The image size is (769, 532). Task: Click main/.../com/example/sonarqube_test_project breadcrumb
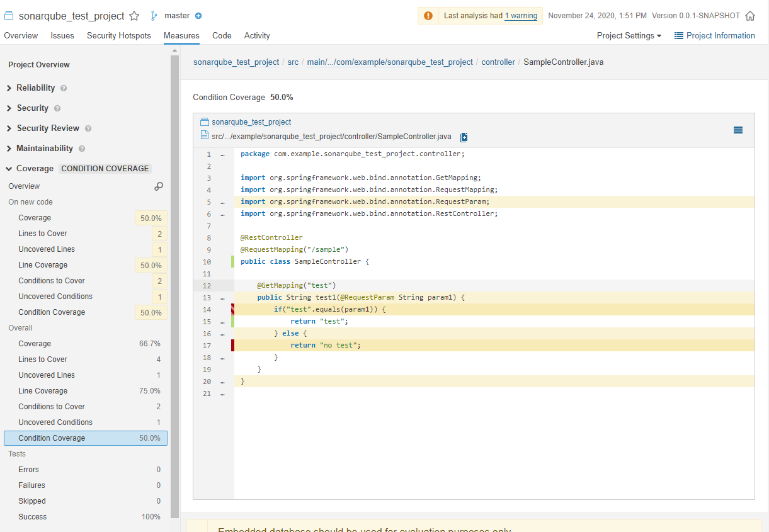[390, 62]
